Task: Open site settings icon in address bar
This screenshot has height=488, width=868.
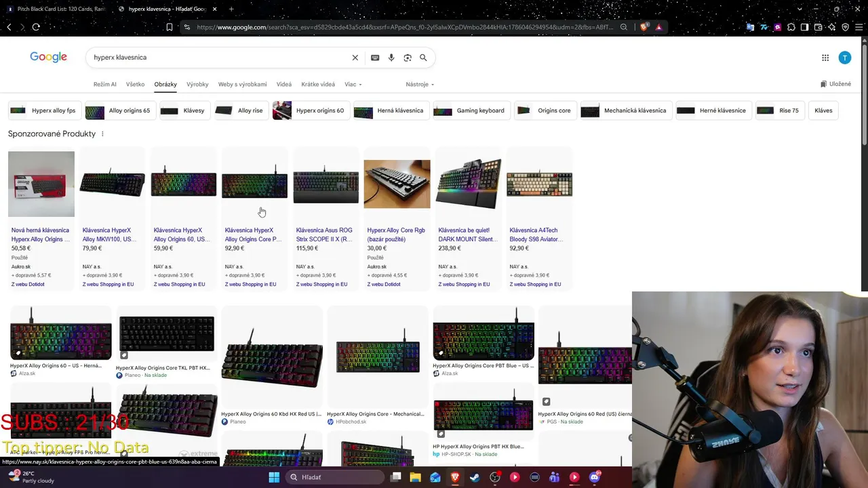Action: (187, 27)
